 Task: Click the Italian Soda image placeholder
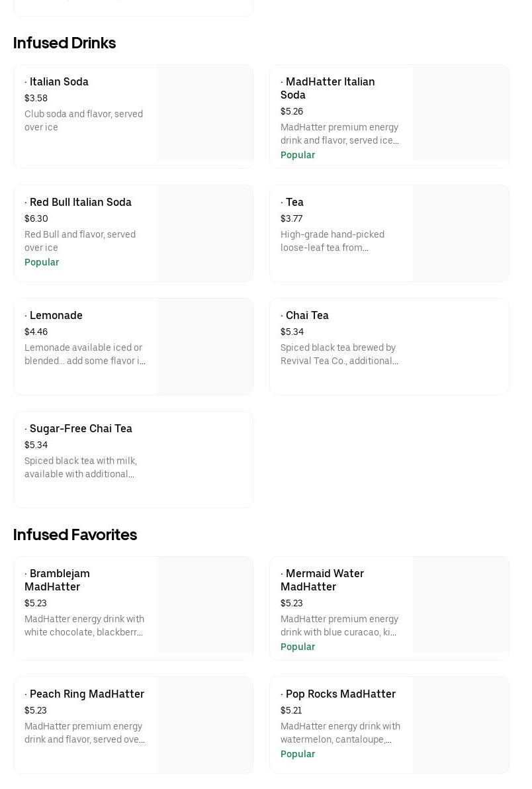point(204,113)
